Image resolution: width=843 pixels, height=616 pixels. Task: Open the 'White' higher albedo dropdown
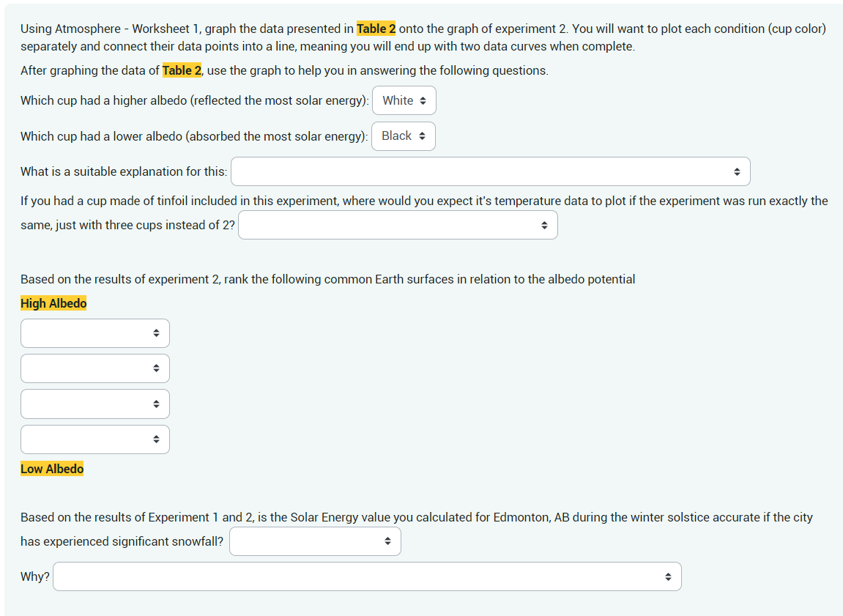(x=404, y=100)
